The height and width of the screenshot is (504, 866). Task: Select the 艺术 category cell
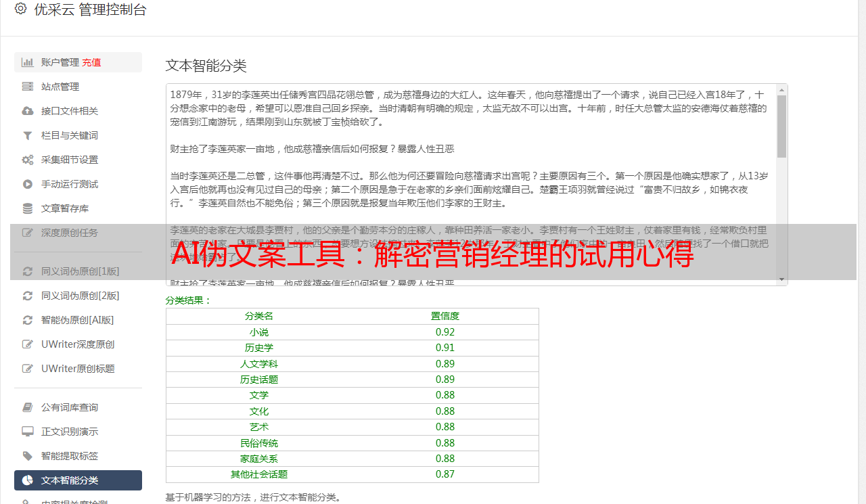click(259, 427)
